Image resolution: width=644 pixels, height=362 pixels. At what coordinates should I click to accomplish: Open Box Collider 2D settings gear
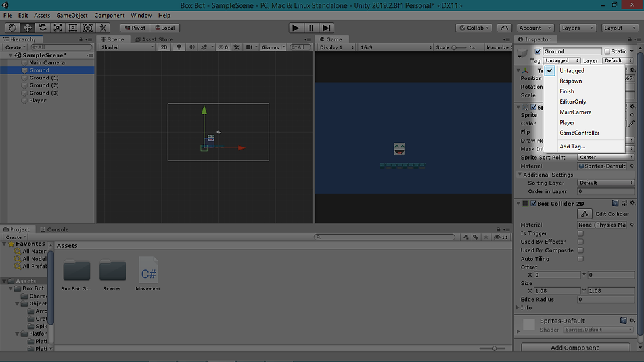pos(632,203)
